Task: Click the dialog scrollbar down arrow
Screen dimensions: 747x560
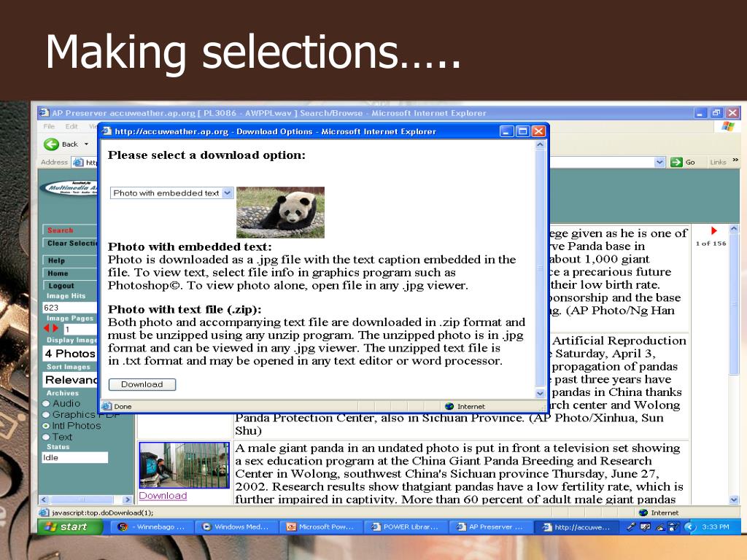Action: point(540,394)
